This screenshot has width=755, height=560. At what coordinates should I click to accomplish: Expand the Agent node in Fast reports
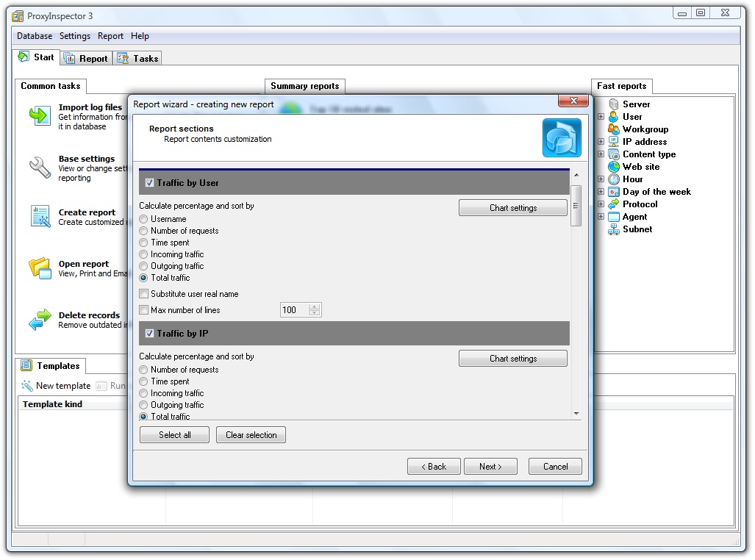tap(601, 217)
